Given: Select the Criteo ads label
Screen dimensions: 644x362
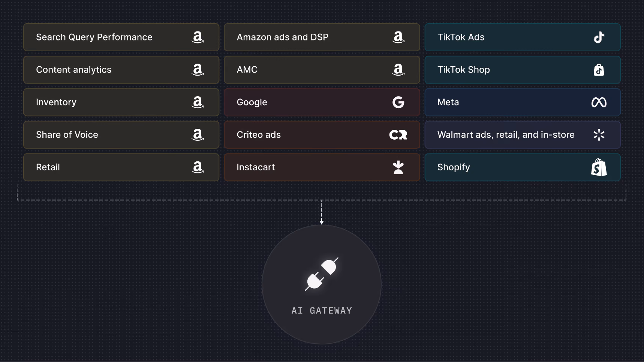Looking at the screenshot, I should (259, 135).
